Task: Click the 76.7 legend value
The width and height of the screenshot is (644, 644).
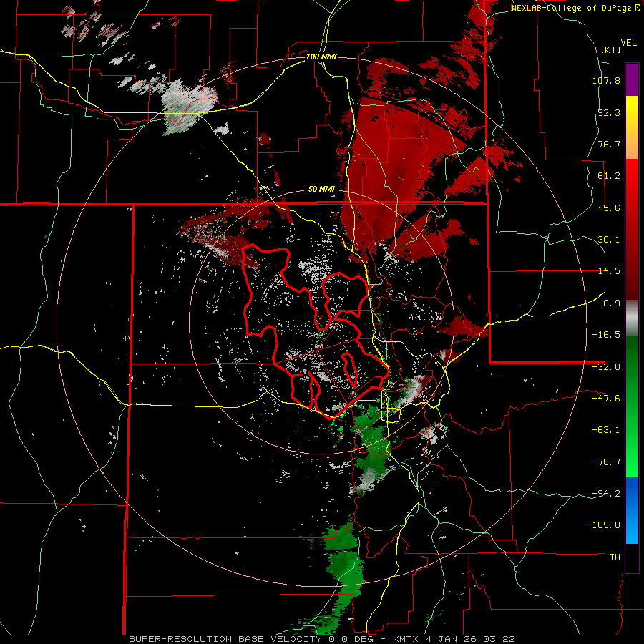Action: (x=609, y=144)
